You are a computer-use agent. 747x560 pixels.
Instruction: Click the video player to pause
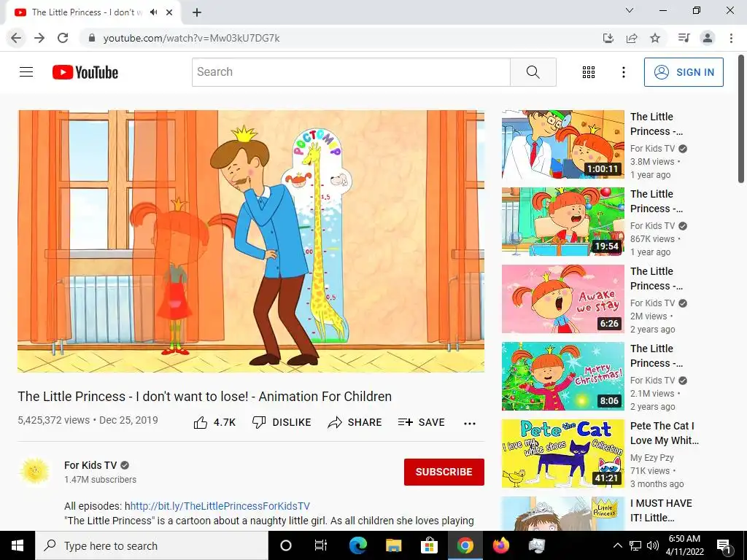(251, 241)
